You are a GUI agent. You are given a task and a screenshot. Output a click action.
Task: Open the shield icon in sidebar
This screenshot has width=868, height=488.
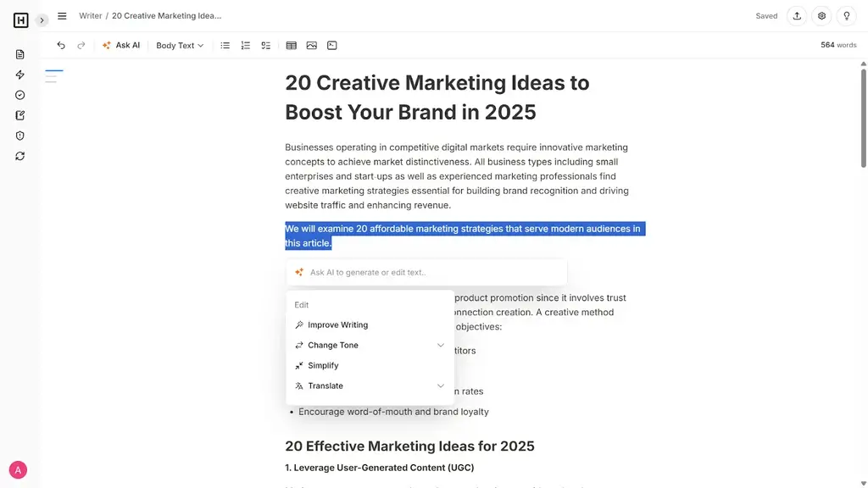pyautogui.click(x=19, y=135)
